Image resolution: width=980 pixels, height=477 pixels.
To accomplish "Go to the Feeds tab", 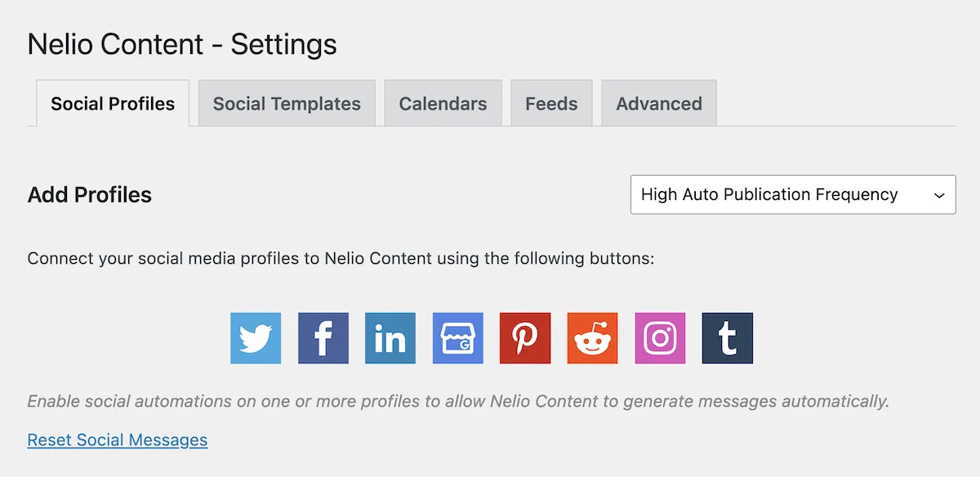I will click(551, 104).
